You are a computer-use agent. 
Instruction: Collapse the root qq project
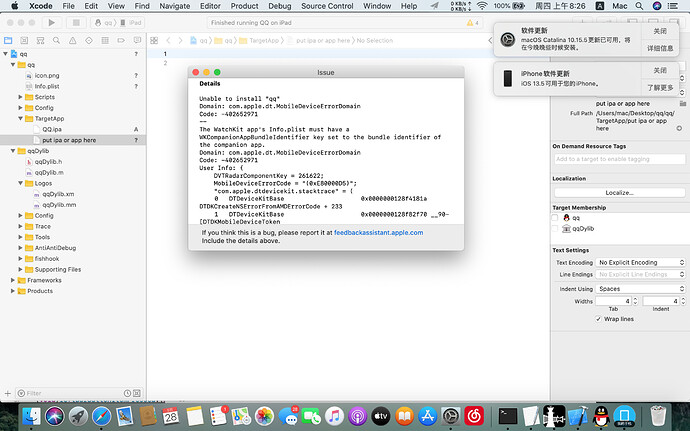click(5, 54)
